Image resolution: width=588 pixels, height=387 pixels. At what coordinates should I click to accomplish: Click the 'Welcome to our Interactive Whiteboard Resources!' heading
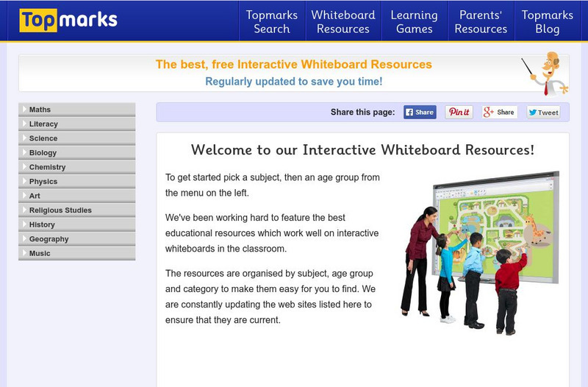362,150
